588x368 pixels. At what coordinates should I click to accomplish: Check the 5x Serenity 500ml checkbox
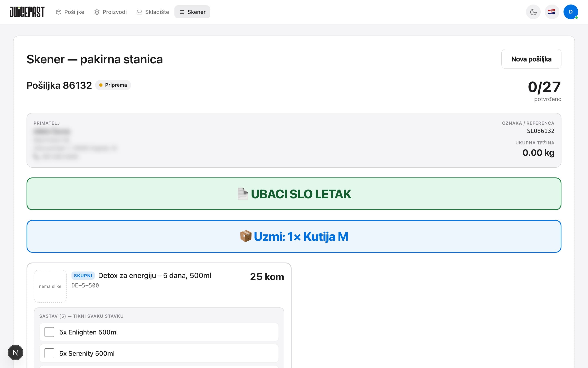click(x=49, y=353)
